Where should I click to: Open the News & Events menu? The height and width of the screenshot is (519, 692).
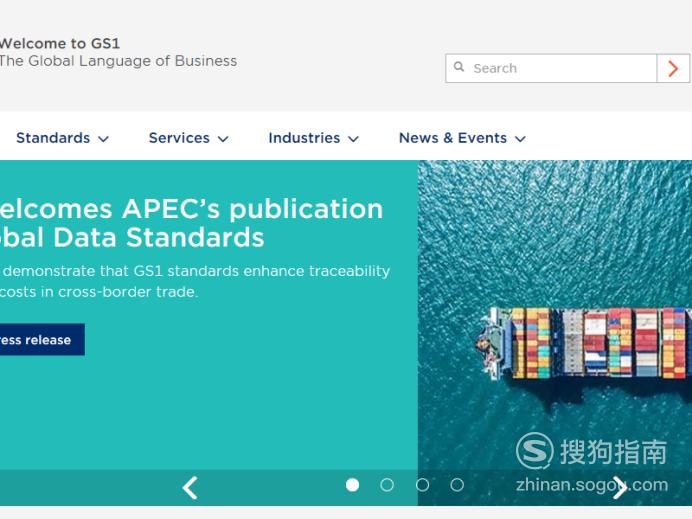453,138
